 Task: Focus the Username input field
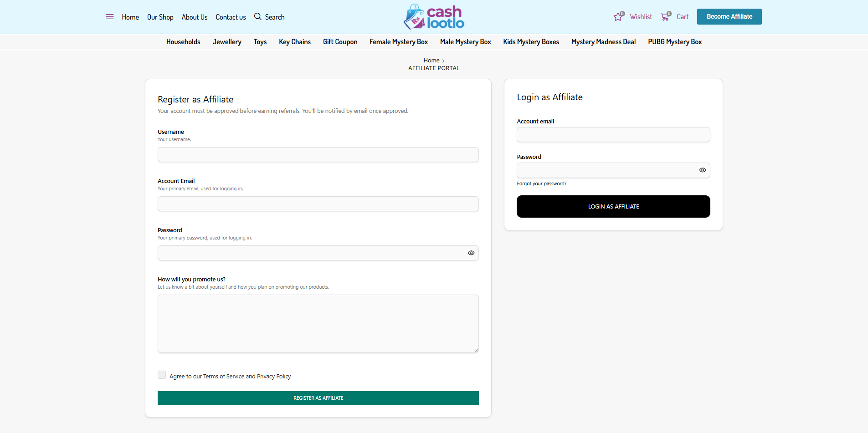[318, 155]
